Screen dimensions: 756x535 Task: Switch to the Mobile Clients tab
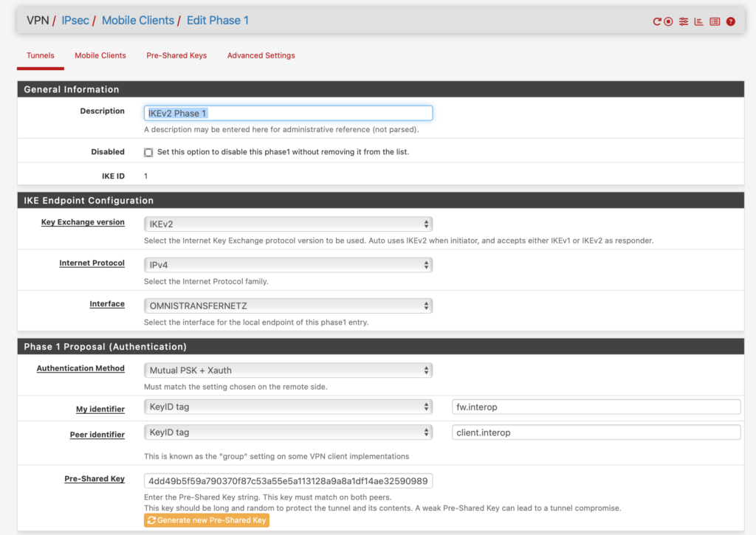tap(100, 55)
